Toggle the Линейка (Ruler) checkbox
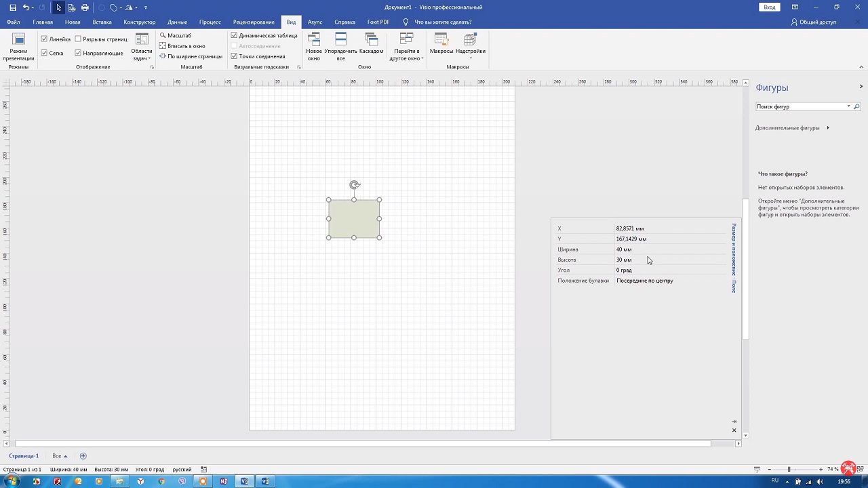The width and height of the screenshot is (868, 488). [x=44, y=39]
